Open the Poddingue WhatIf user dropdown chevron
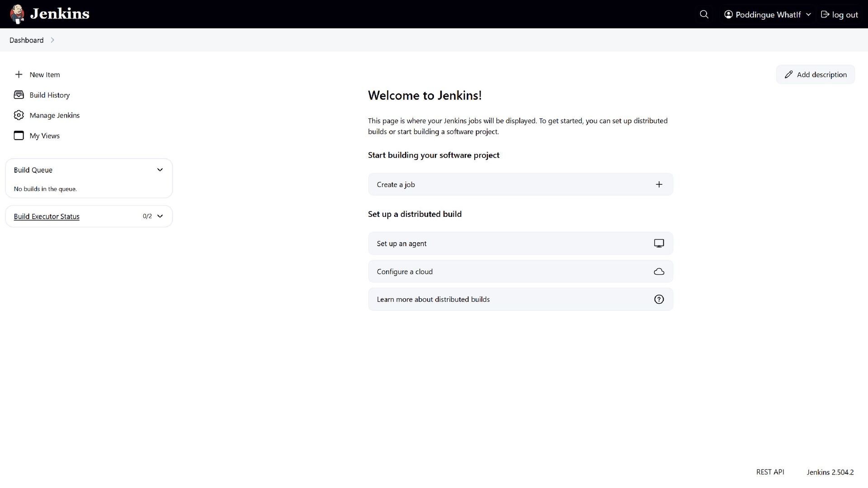 click(x=808, y=14)
